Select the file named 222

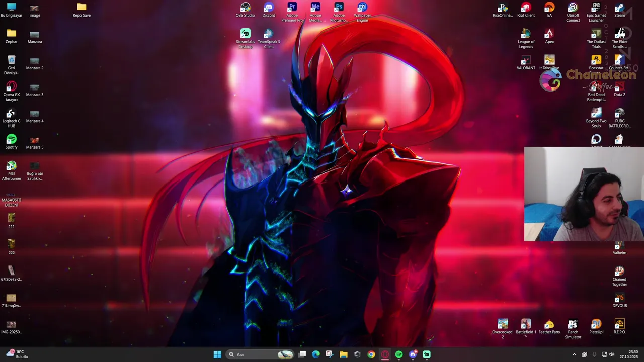pyautogui.click(x=11, y=247)
